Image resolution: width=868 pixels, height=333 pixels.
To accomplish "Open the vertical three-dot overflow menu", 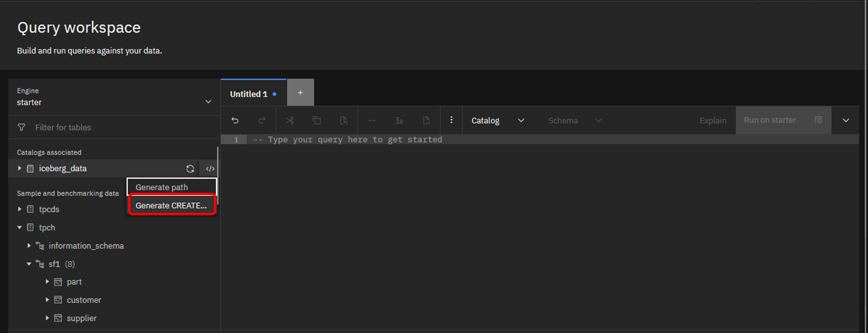I will coord(451,120).
